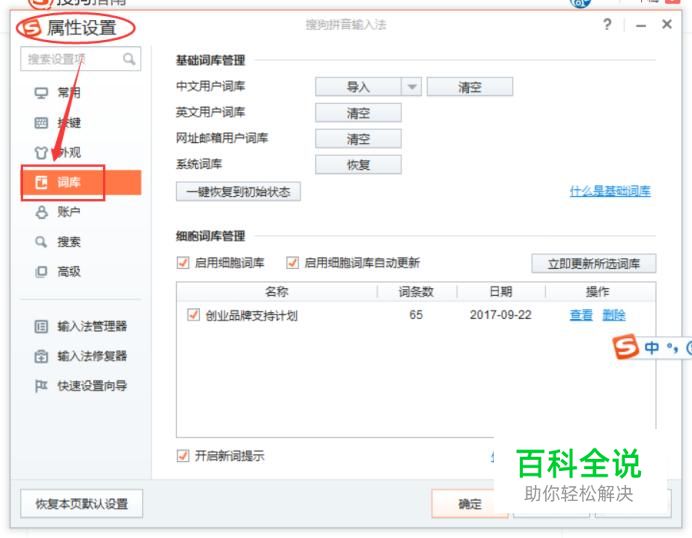Toggle 中 language mode on floating bar
Viewport: 692px width, 538px height.
click(x=651, y=348)
